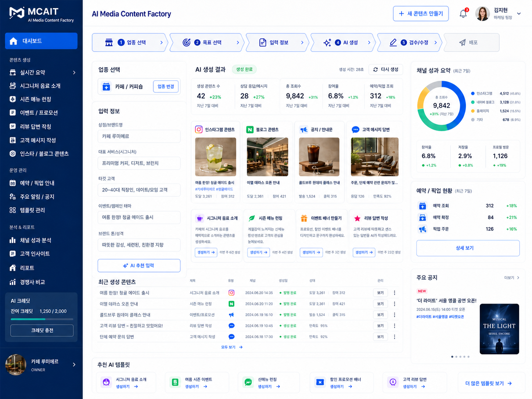Click the 고객 메시지 작성 sidebar icon

coord(13,140)
